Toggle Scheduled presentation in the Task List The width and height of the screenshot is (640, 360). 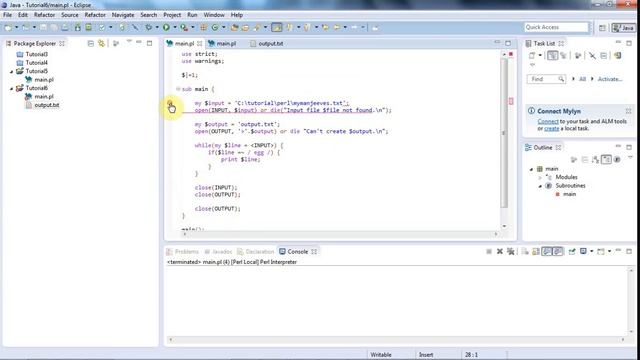tap(563, 56)
